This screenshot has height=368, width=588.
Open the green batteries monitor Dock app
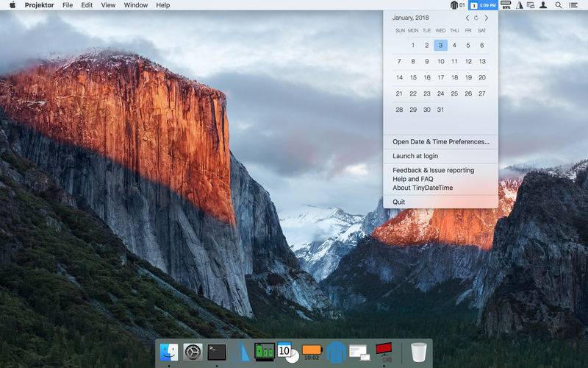coord(265,353)
